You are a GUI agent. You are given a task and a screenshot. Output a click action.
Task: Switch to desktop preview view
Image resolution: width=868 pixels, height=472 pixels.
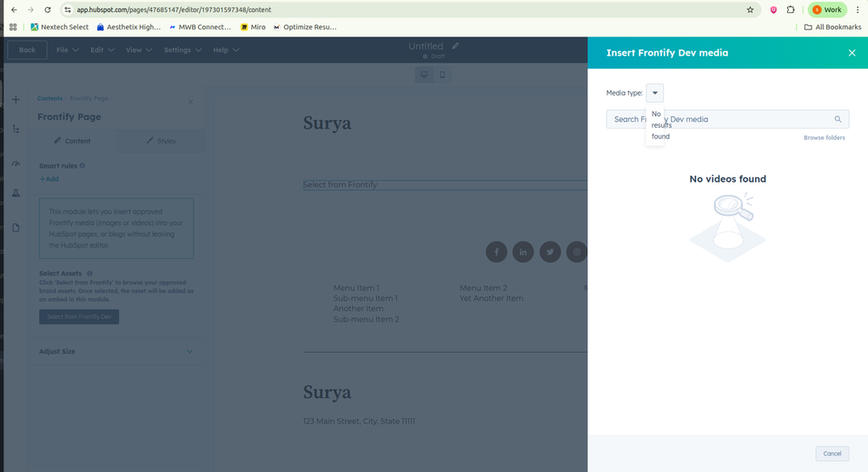click(424, 75)
